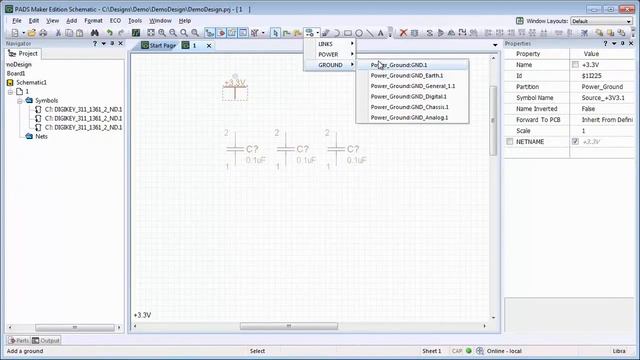
Task: Pin the Properties panel with the pushpin icon
Action: coord(622,43)
